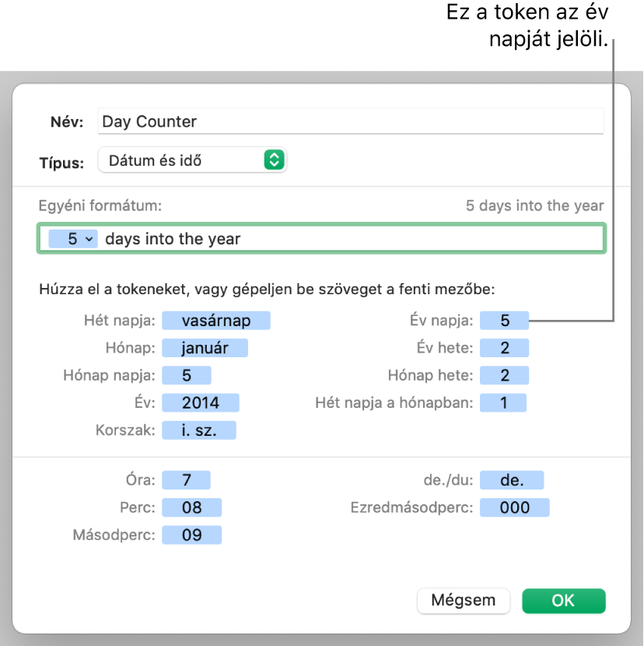This screenshot has width=644, height=646.
Task: Select the Óra token 7
Action: (186, 480)
